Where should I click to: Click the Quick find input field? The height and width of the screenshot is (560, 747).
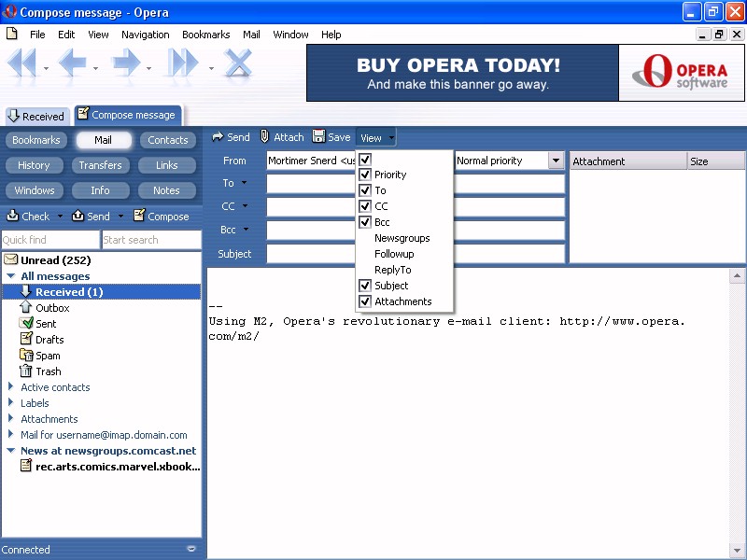point(50,240)
